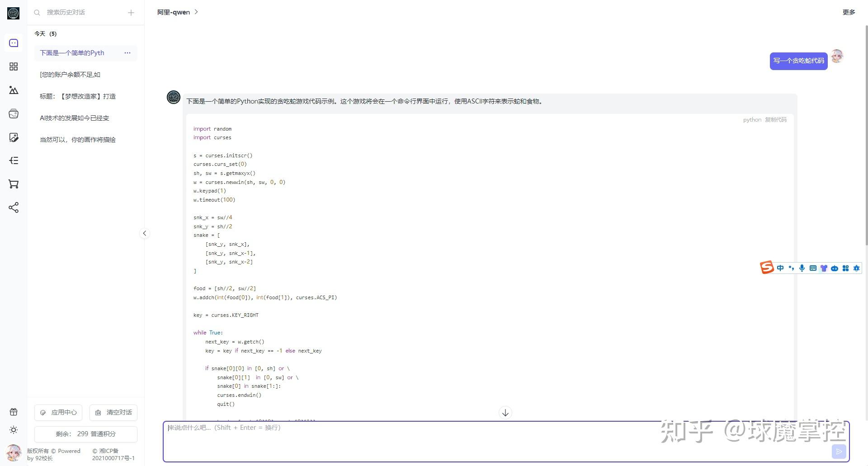Click the page vertical scrollbar
Screen dimensions: 868x466
866,136
